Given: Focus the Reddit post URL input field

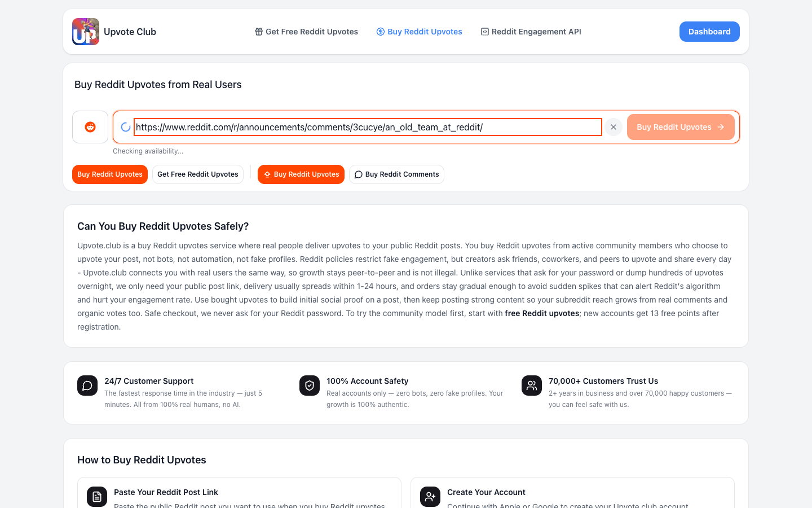Looking at the screenshot, I should 368,127.
